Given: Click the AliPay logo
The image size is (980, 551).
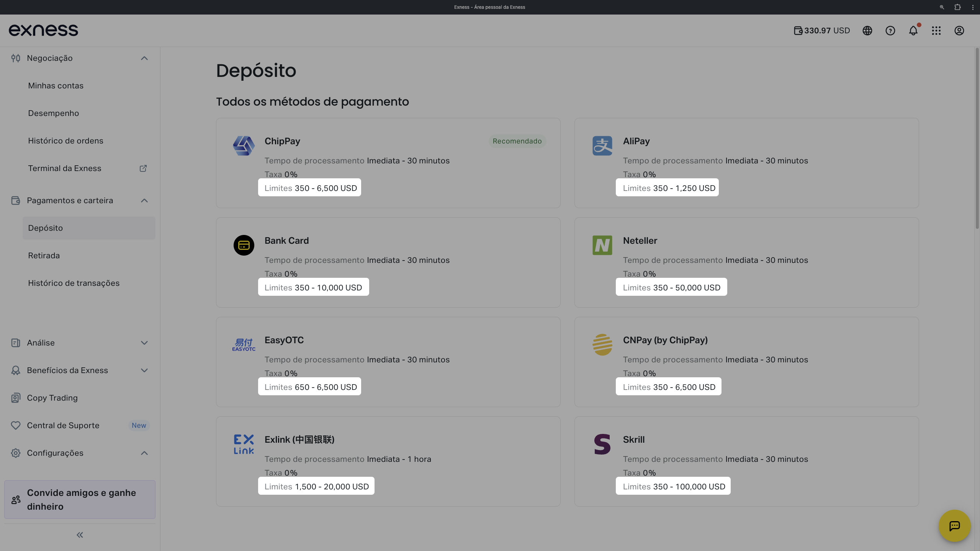Looking at the screenshot, I should pyautogui.click(x=602, y=146).
